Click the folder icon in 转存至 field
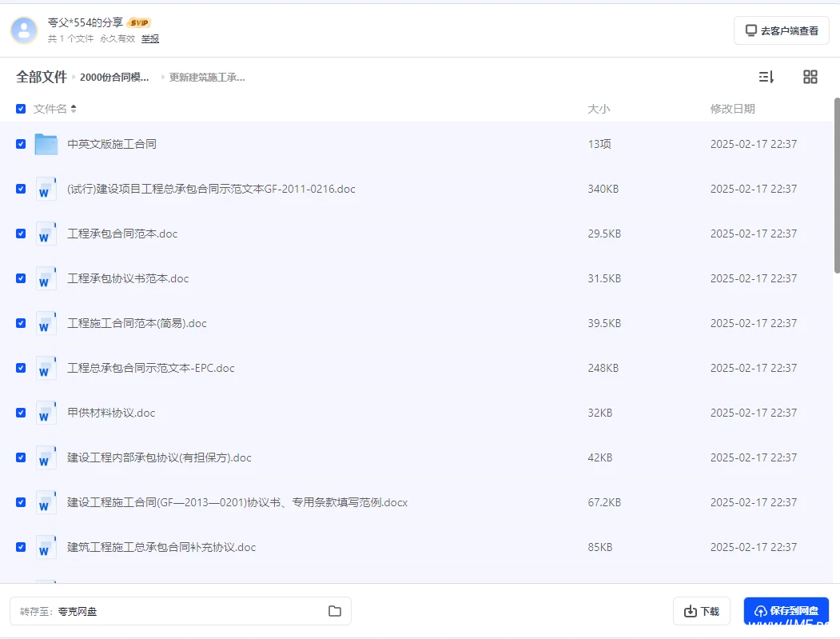Screen dimensions: 840x639 [x=334, y=611]
